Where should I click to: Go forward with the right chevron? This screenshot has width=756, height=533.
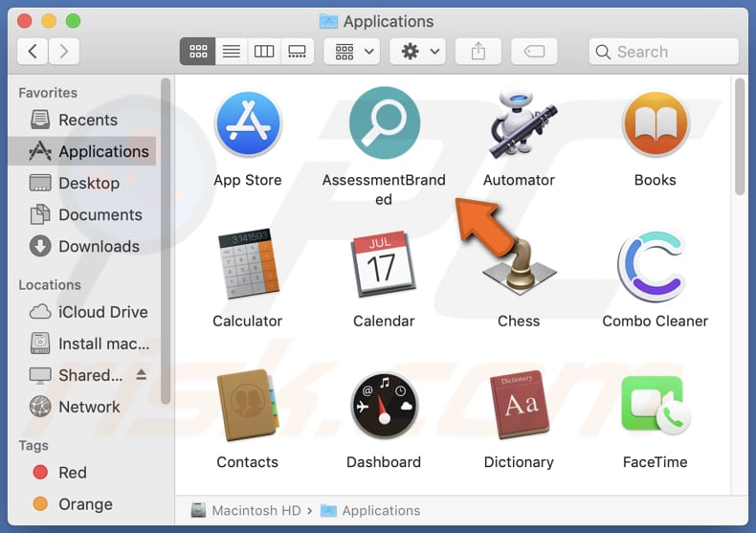(x=64, y=51)
